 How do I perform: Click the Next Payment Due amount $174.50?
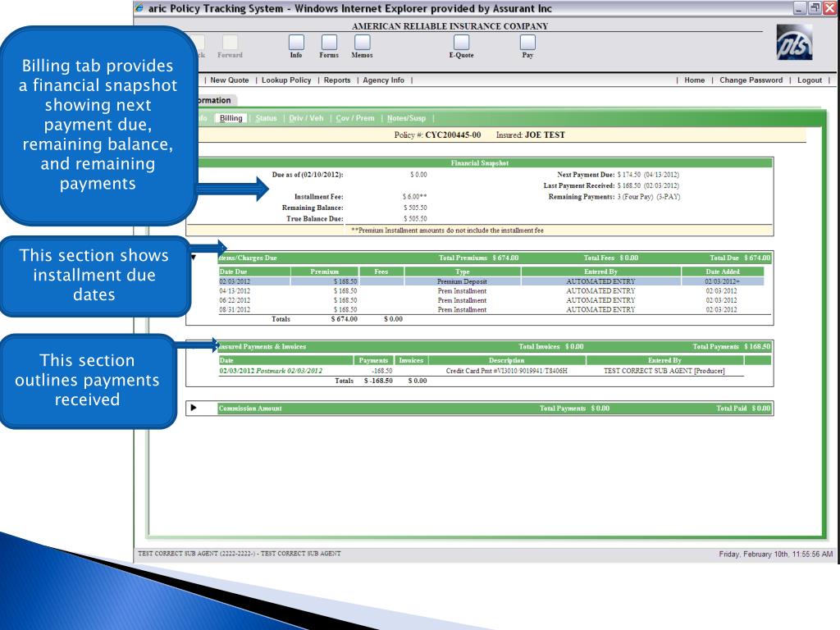point(629,175)
